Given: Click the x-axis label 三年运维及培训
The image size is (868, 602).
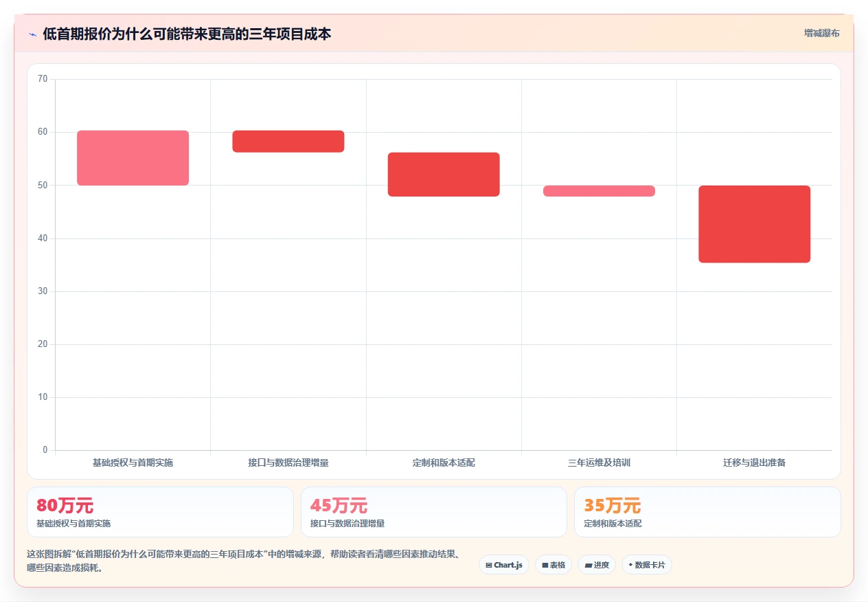Looking at the screenshot, I should click(x=599, y=463).
